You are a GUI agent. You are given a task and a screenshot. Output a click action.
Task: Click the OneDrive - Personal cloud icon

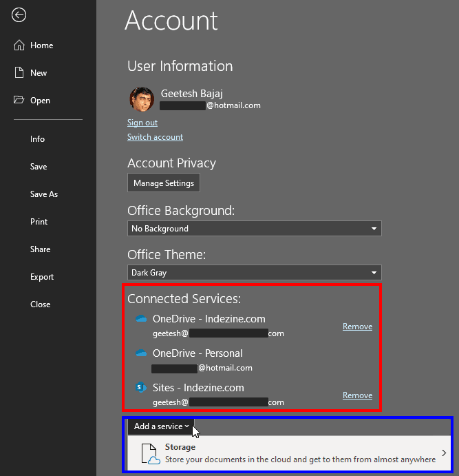pyautogui.click(x=141, y=353)
